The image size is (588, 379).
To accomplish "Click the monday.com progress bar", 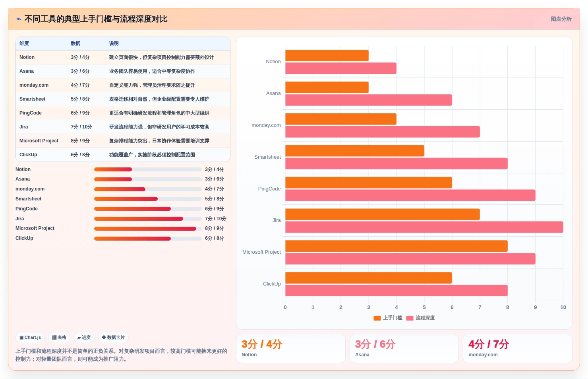I will click(148, 189).
